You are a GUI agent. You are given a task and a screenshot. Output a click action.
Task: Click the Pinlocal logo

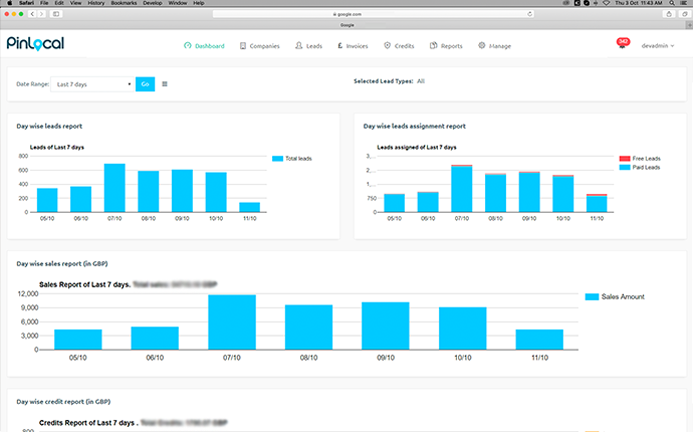tap(37, 45)
